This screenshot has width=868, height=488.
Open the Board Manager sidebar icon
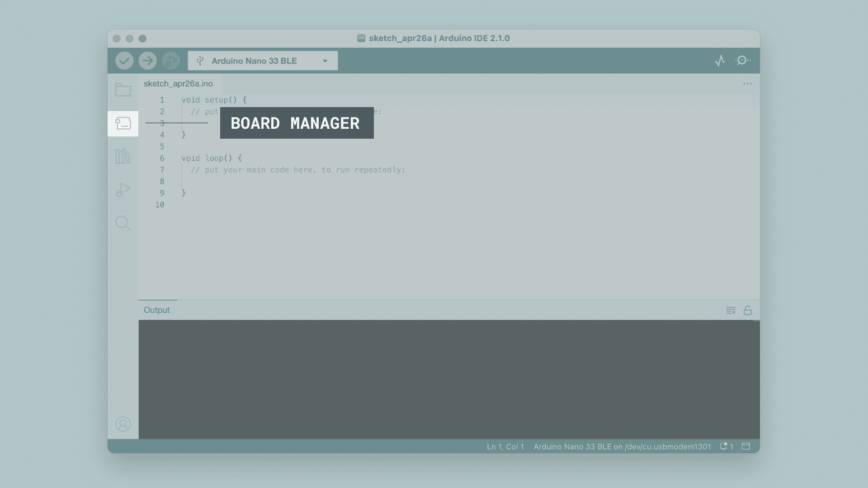click(x=123, y=123)
